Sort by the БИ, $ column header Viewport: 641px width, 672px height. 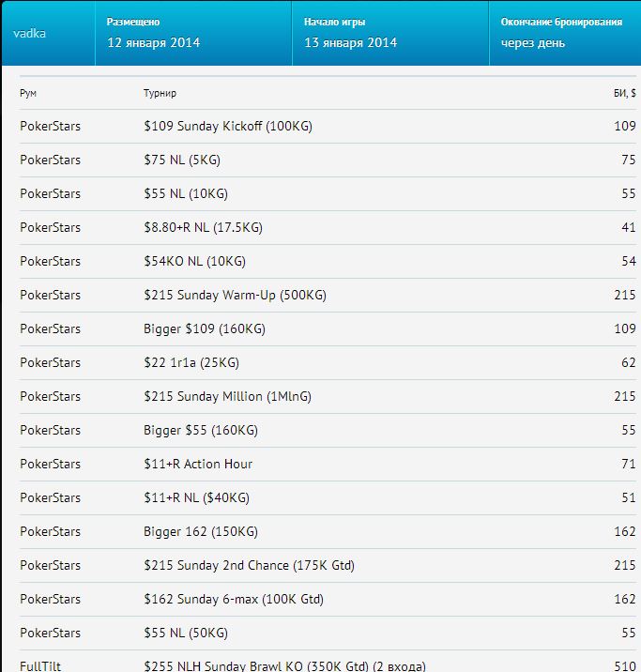pyautogui.click(x=625, y=93)
